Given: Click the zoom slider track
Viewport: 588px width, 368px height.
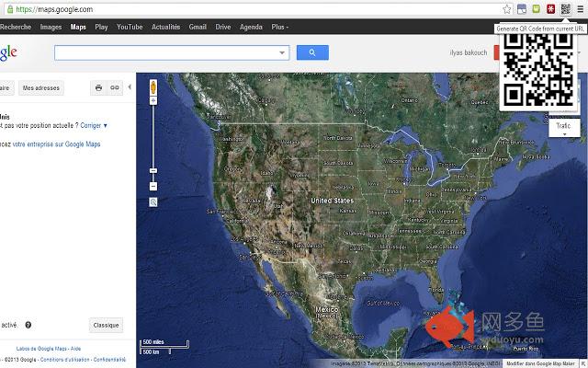Looking at the screenshot, I should point(153,137).
